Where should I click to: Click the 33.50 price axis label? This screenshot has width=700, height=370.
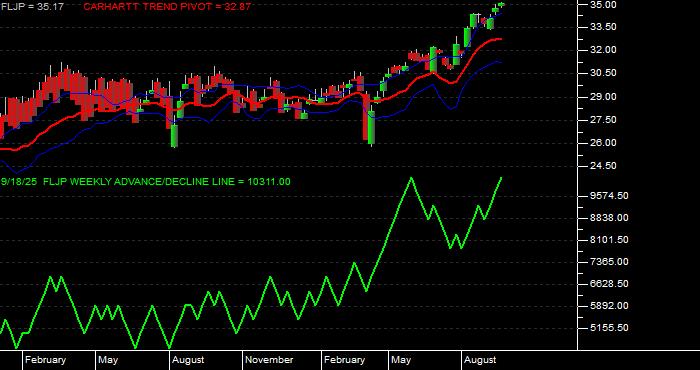point(603,27)
